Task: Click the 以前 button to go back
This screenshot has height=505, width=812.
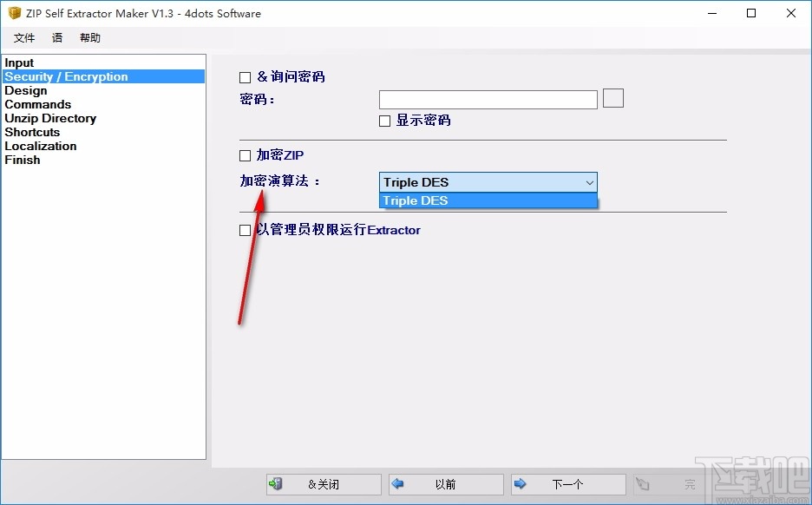Action: pyautogui.click(x=447, y=484)
